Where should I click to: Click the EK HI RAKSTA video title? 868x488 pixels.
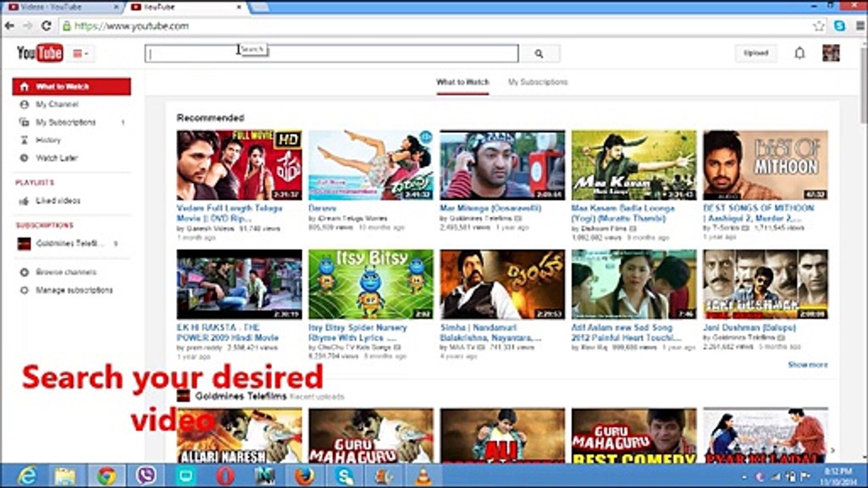tap(228, 333)
